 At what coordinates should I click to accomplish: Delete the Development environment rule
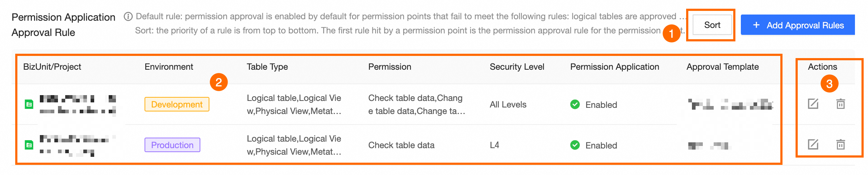point(840,104)
